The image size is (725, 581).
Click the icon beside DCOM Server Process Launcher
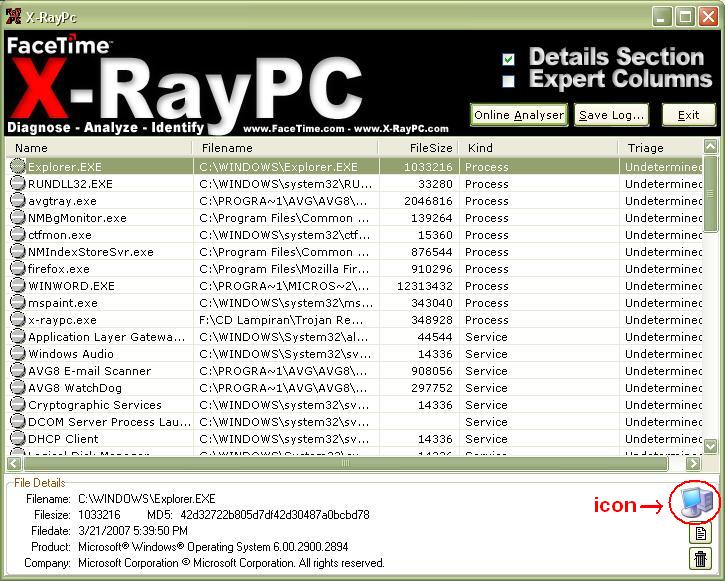point(18,422)
